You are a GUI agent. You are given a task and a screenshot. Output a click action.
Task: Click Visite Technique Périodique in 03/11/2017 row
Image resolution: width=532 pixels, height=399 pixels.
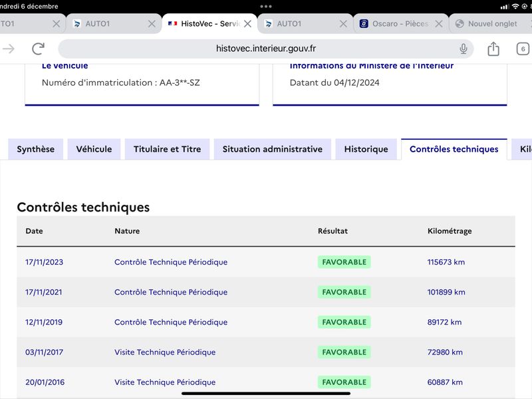coord(165,352)
